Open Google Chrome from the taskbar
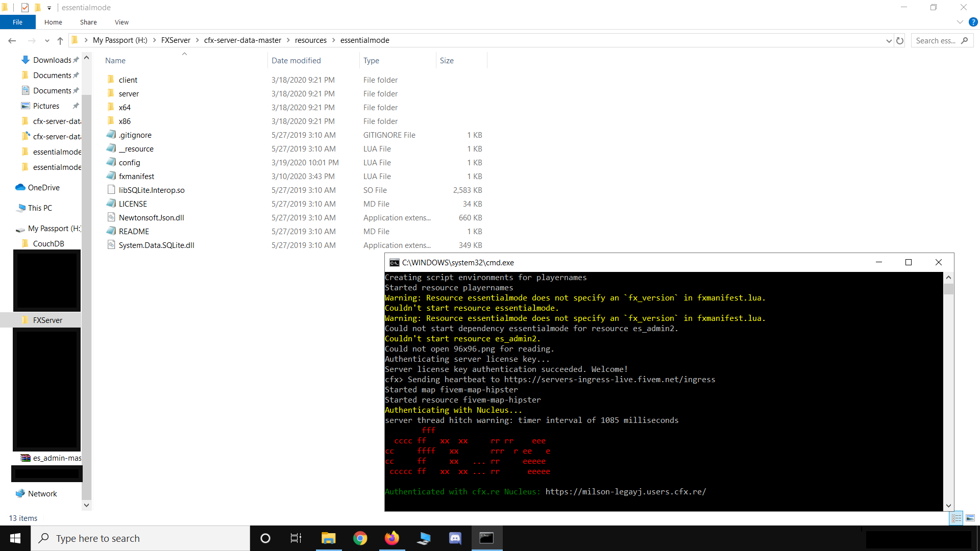Image resolution: width=980 pixels, height=551 pixels. point(360,538)
